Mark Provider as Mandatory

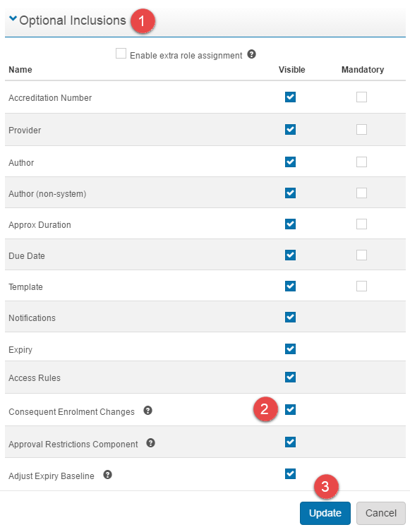(x=361, y=129)
